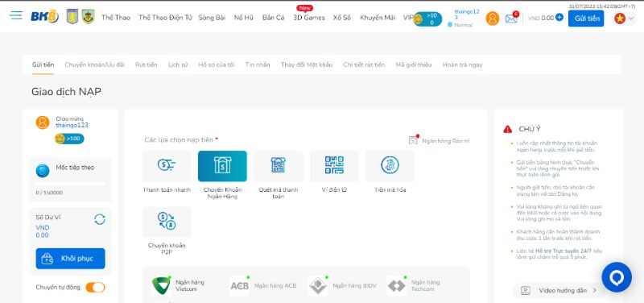Select Tiền mã hóa crypto option

(x=390, y=166)
